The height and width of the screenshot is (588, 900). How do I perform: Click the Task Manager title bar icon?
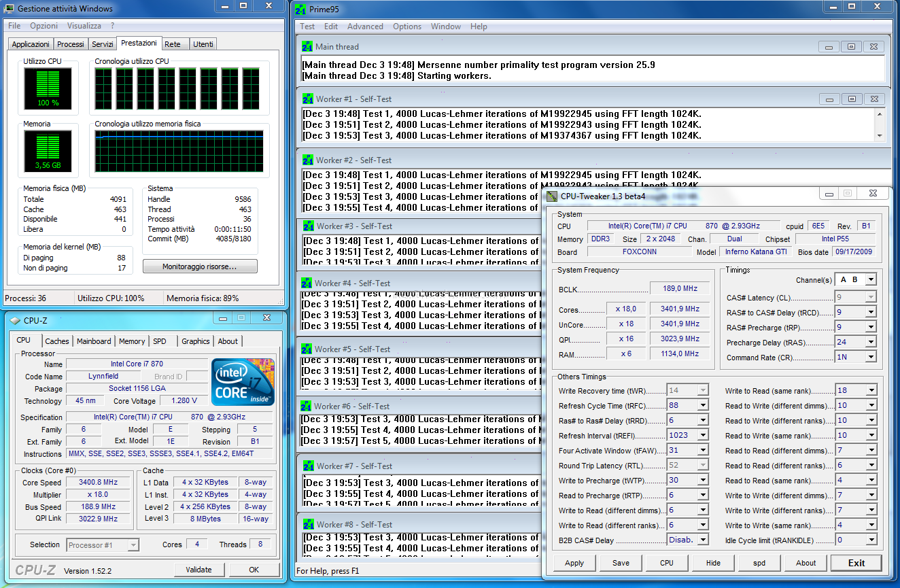point(10,9)
